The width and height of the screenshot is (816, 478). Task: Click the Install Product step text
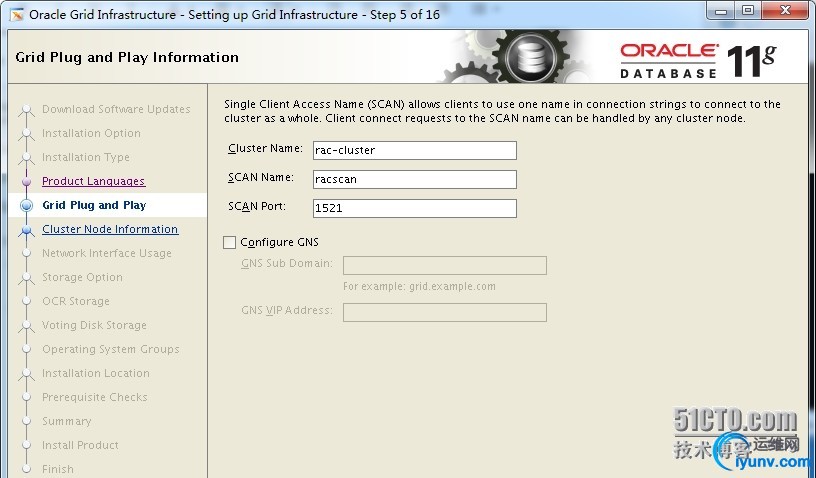[80, 445]
